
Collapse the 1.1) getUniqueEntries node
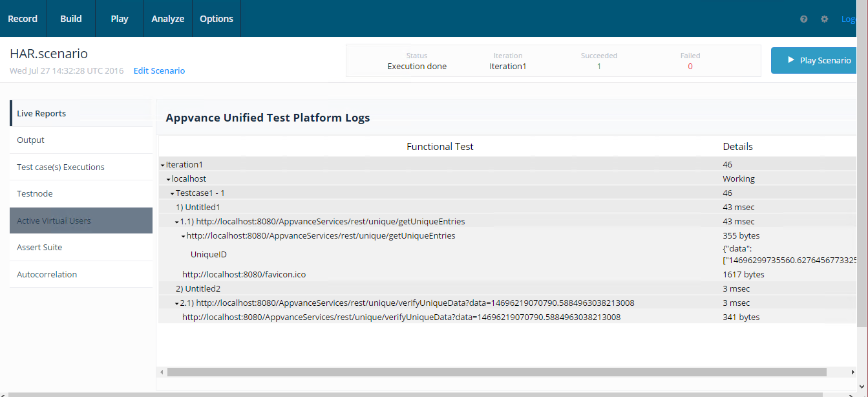[176, 222]
